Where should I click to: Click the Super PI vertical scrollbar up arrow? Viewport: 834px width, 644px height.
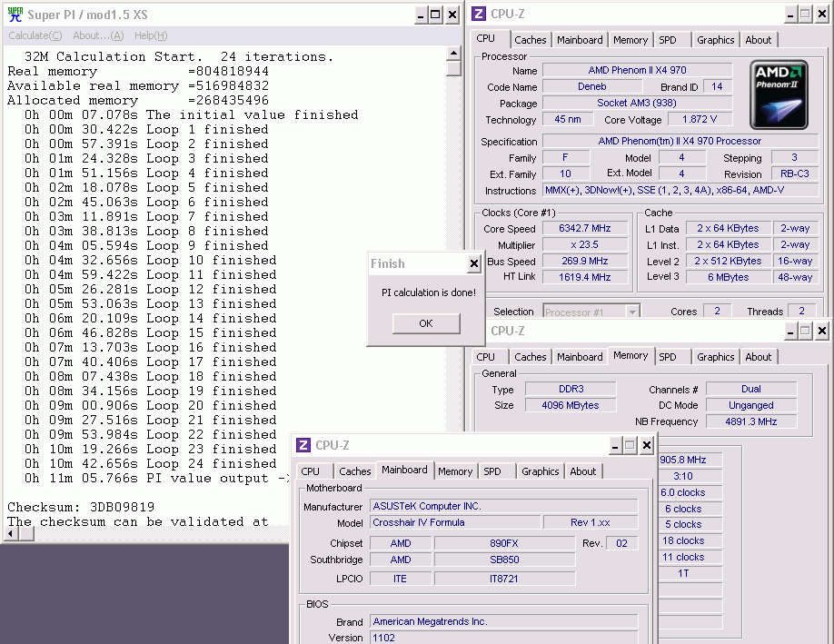453,53
